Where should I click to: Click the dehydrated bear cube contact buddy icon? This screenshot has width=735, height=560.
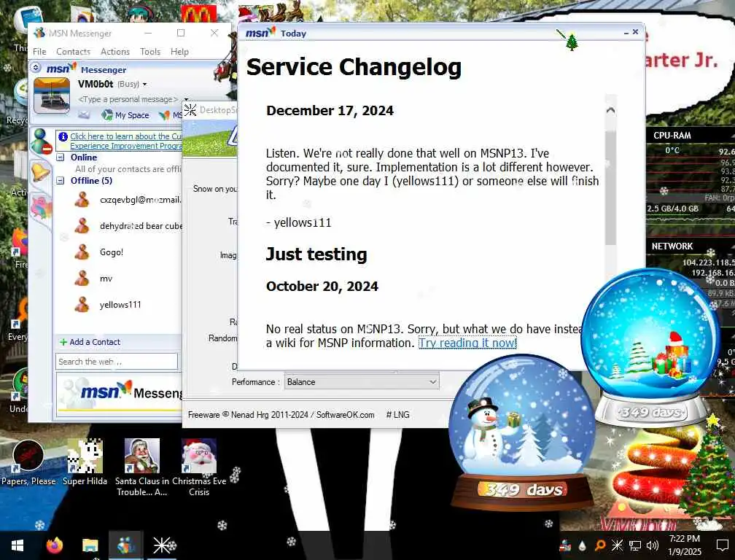(x=82, y=226)
